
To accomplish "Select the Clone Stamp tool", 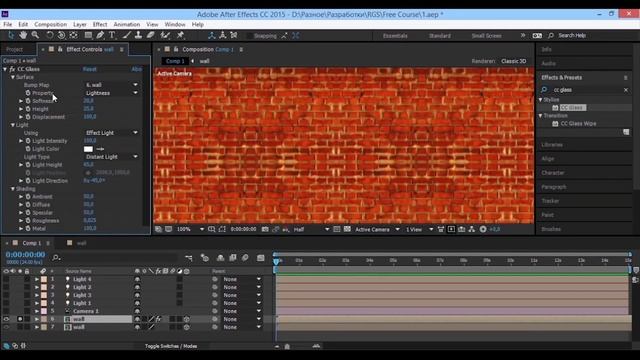I will [138, 36].
